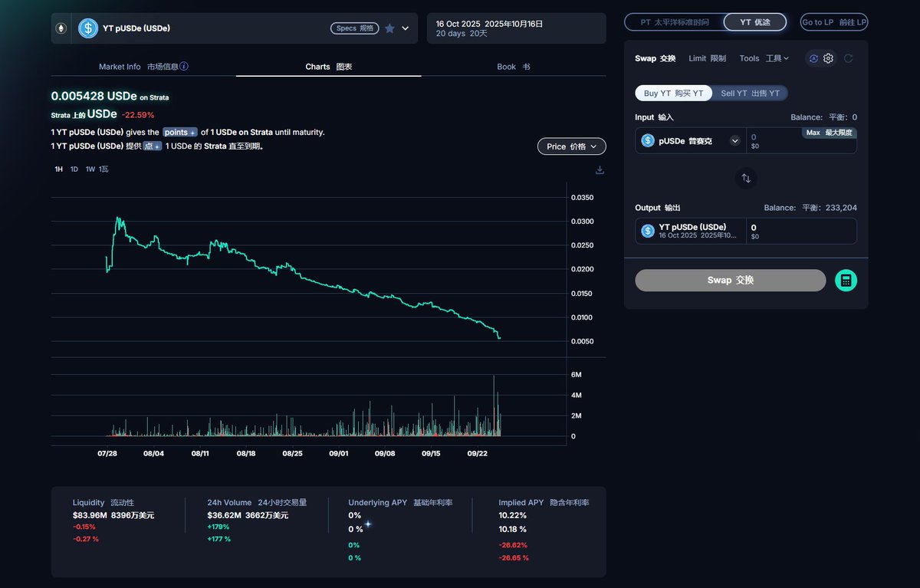Select the Buy YT toggle
Image resolution: width=920 pixels, height=588 pixels.
point(673,94)
